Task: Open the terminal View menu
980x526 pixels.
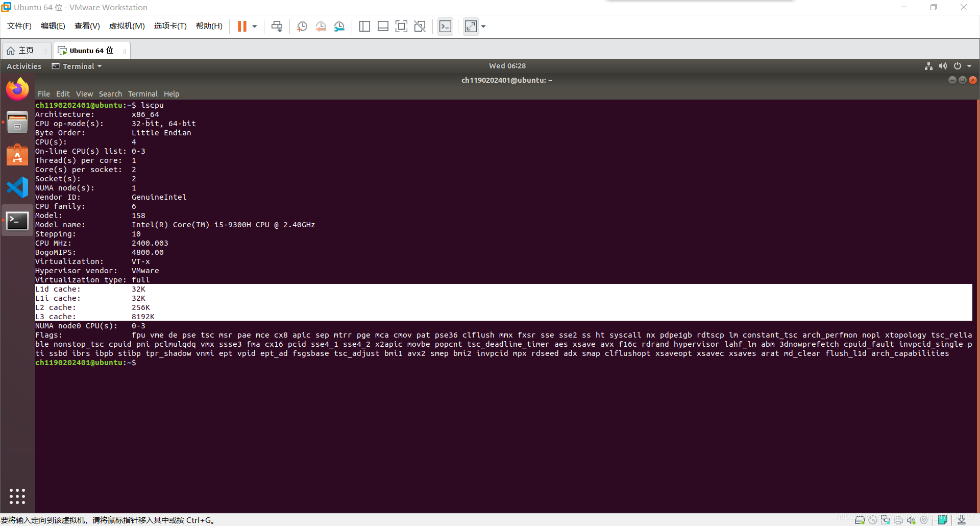Action: 85,94
